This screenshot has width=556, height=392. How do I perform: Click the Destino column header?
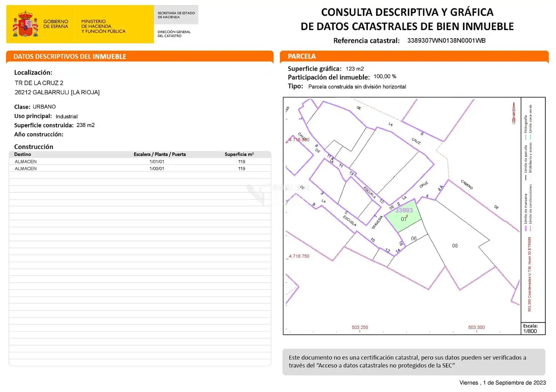pyautogui.click(x=23, y=154)
